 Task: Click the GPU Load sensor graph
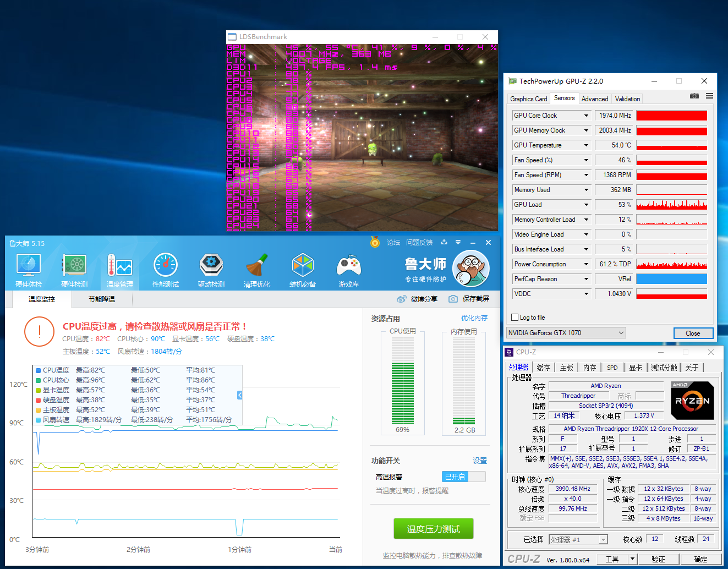pos(671,205)
